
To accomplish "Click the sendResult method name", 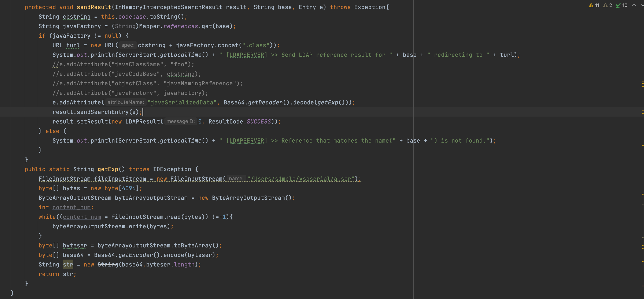I will click(94, 7).
